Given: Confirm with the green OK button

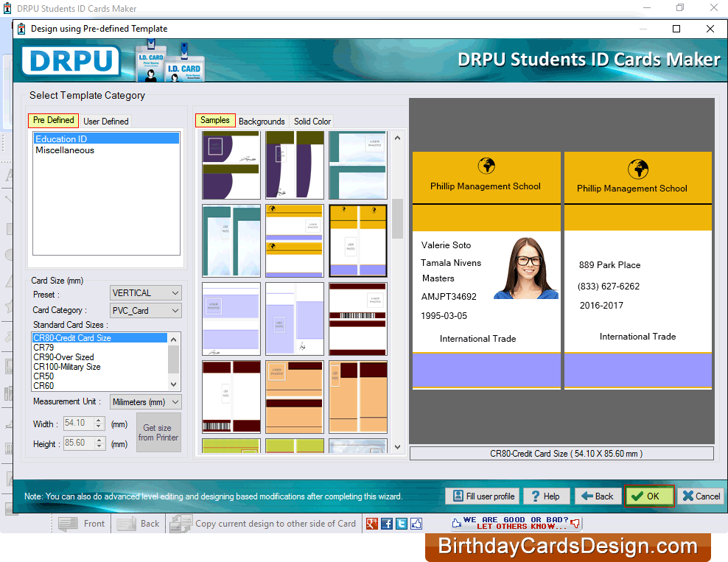Looking at the screenshot, I should [648, 496].
